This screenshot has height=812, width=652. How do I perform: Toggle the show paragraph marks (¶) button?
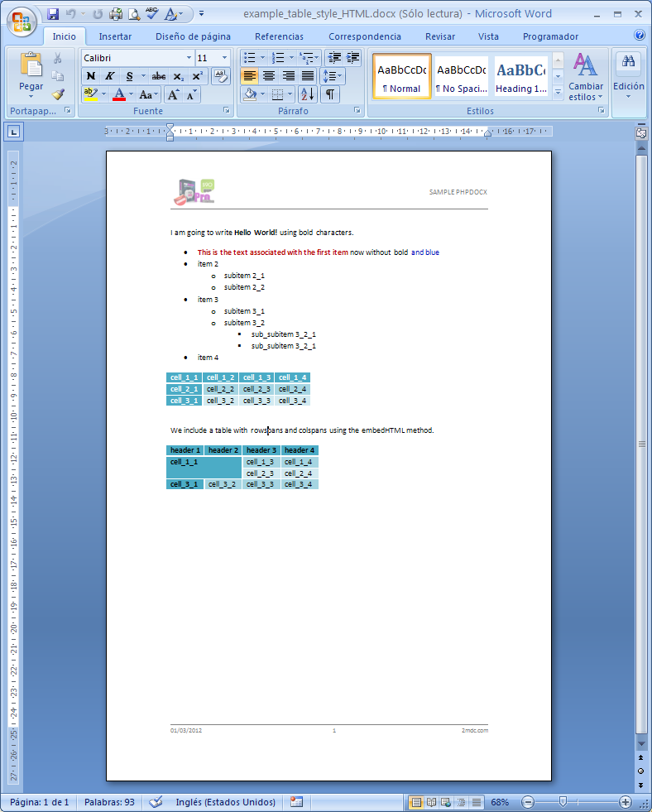click(329, 94)
